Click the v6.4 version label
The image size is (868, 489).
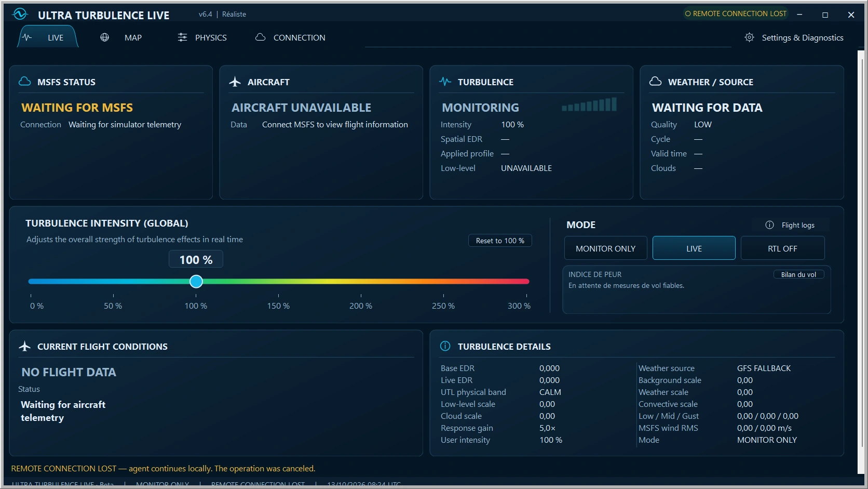(x=205, y=14)
